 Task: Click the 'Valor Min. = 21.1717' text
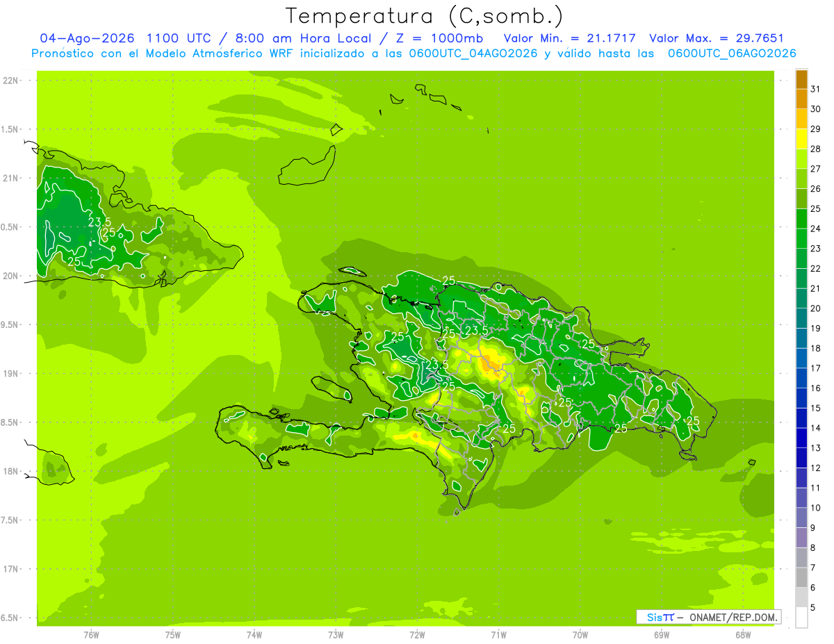[x=570, y=38]
